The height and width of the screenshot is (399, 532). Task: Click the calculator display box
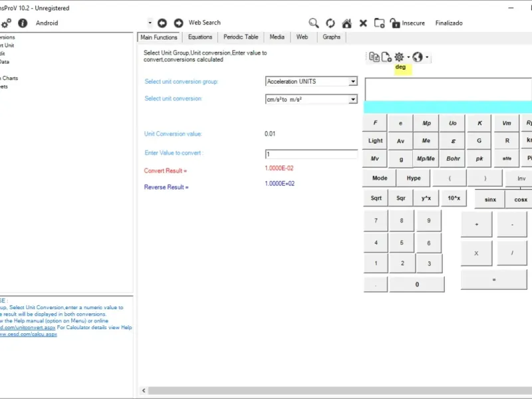448,89
